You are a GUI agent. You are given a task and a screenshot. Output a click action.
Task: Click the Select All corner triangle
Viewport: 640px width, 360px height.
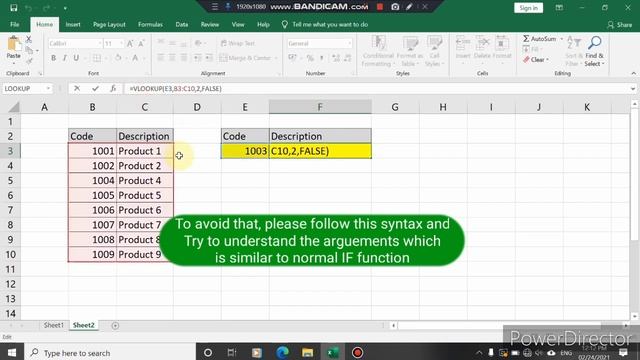click(x=13, y=107)
